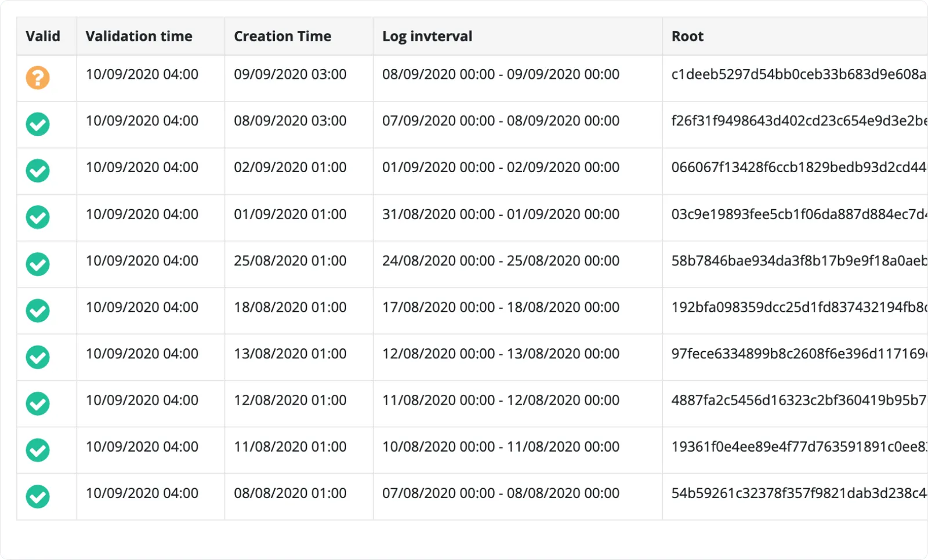
Task: Sort by Creation Time column header
Action: (x=282, y=36)
